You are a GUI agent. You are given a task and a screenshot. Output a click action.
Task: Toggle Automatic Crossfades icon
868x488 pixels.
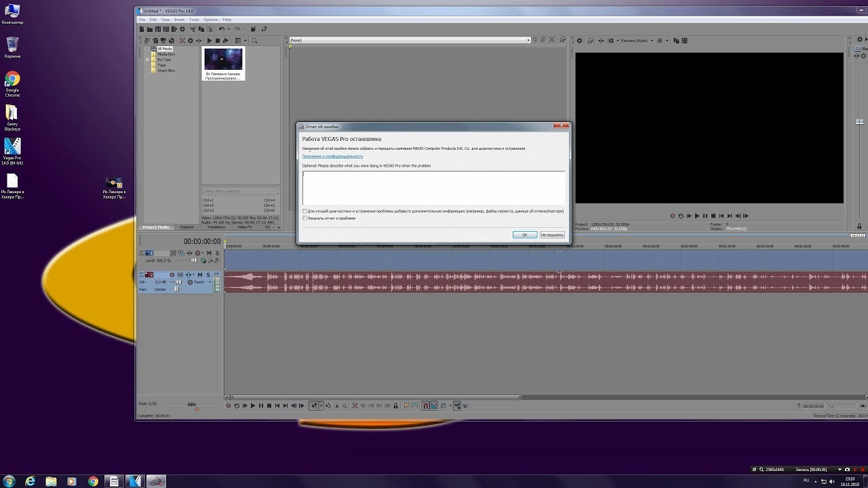[434, 406]
